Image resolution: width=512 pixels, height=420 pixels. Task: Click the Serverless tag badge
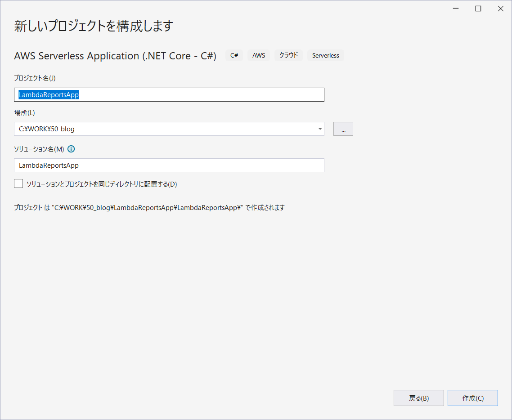326,55
